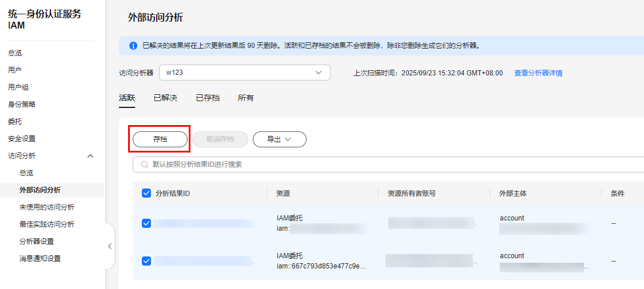Open the 查看分析器详情 link
This screenshot has height=289, width=644.
(x=538, y=73)
